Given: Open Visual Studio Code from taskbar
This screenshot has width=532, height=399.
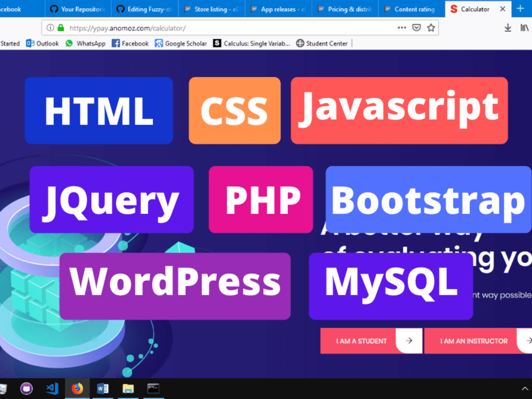Looking at the screenshot, I should [x=52, y=388].
